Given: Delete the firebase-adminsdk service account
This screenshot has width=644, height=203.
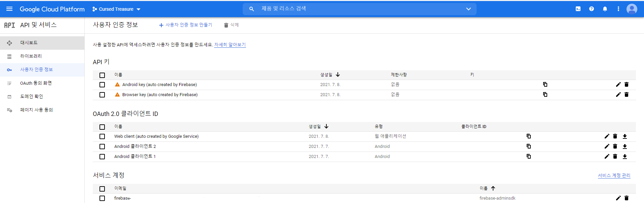Looking at the screenshot, I should [627, 198].
